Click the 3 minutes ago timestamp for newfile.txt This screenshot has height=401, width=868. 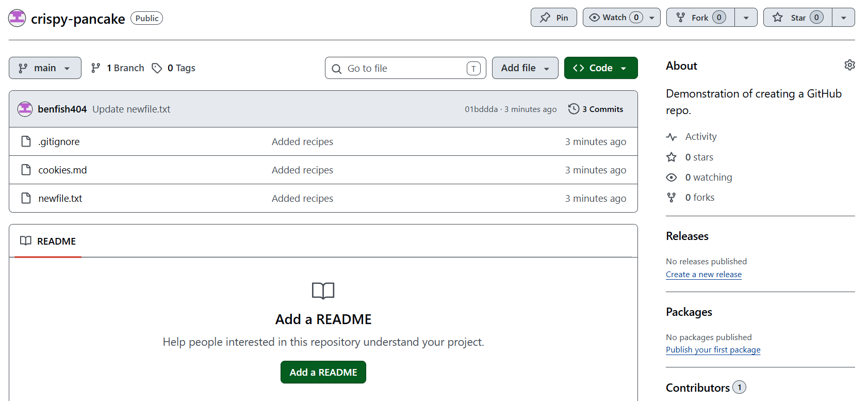point(595,198)
